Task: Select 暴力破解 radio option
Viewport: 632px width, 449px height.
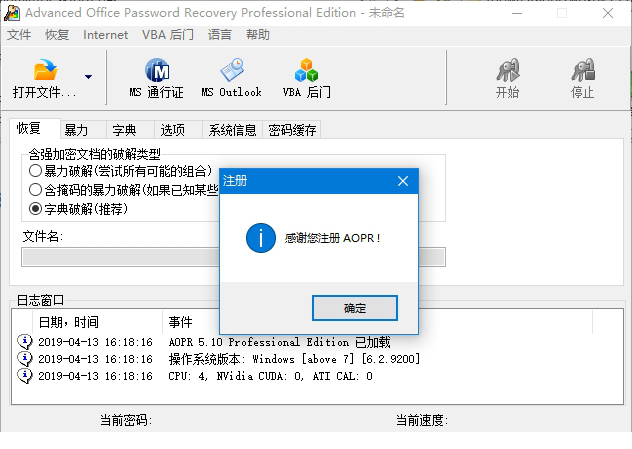Action: tap(35, 171)
